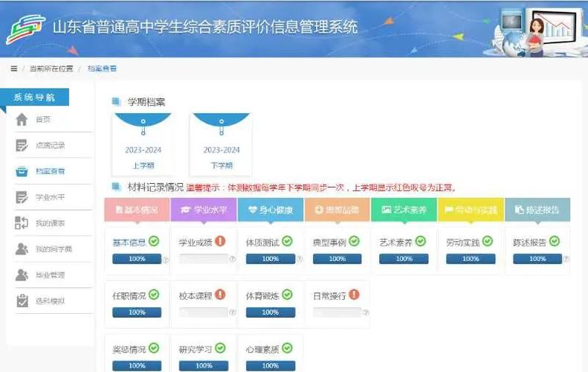Click green check icon beside 任职情况
The height and width of the screenshot is (372, 588).
tap(154, 295)
